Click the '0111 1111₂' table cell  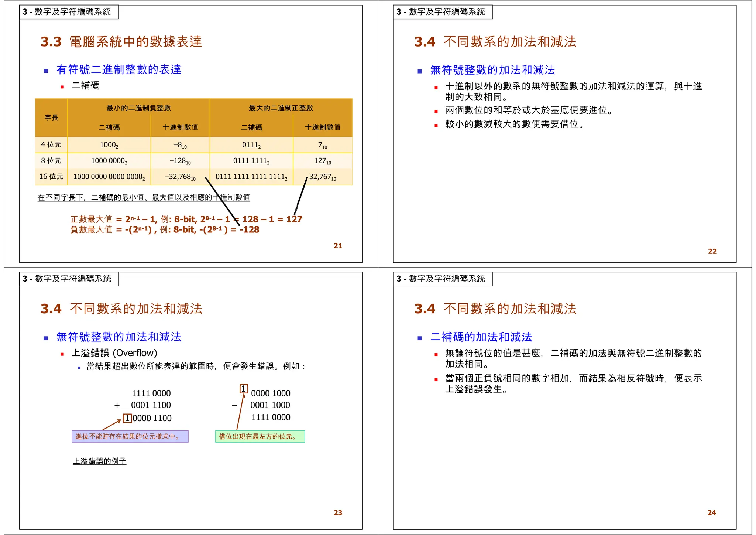click(x=251, y=161)
